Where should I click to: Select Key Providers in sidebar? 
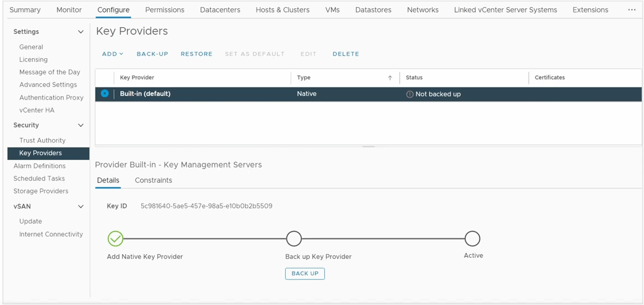pyautogui.click(x=49, y=153)
